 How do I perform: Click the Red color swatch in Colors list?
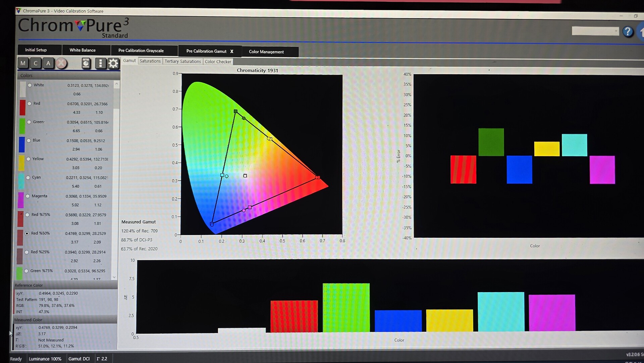click(22, 108)
